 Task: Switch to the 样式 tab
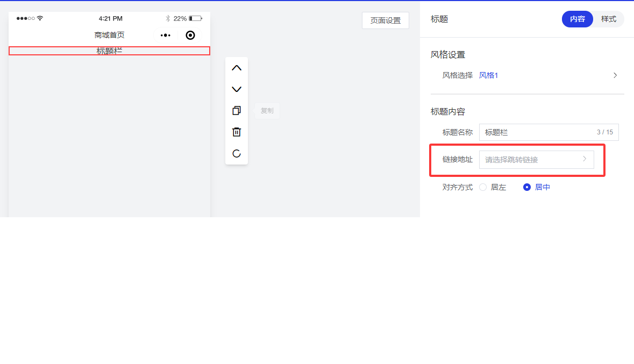(x=608, y=19)
